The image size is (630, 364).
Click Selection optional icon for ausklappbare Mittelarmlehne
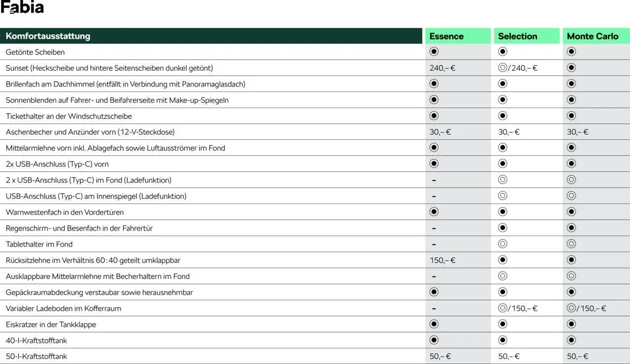(503, 276)
